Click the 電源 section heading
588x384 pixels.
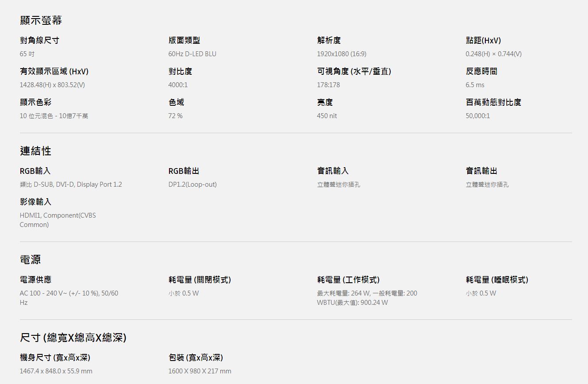30,259
